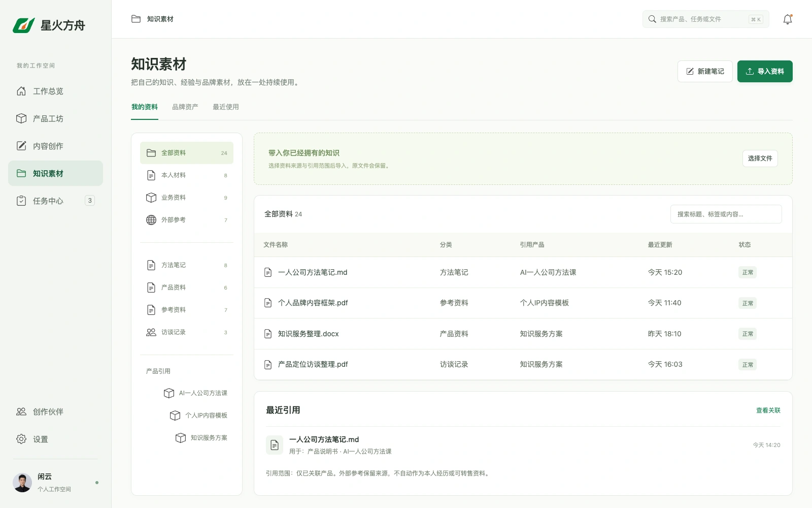812x508 pixels.
Task: Click the 内容创作 pencil icon
Action: [21, 146]
